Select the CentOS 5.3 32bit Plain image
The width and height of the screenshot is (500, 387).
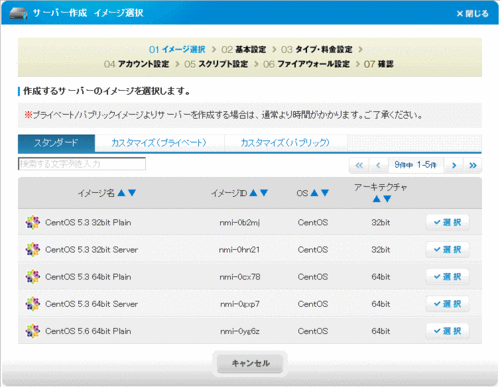click(448, 222)
